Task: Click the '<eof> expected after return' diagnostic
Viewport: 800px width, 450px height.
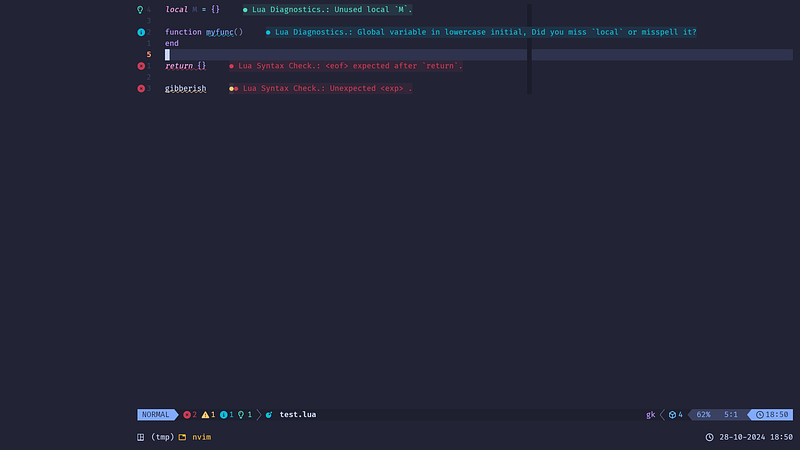Action: click(x=346, y=66)
